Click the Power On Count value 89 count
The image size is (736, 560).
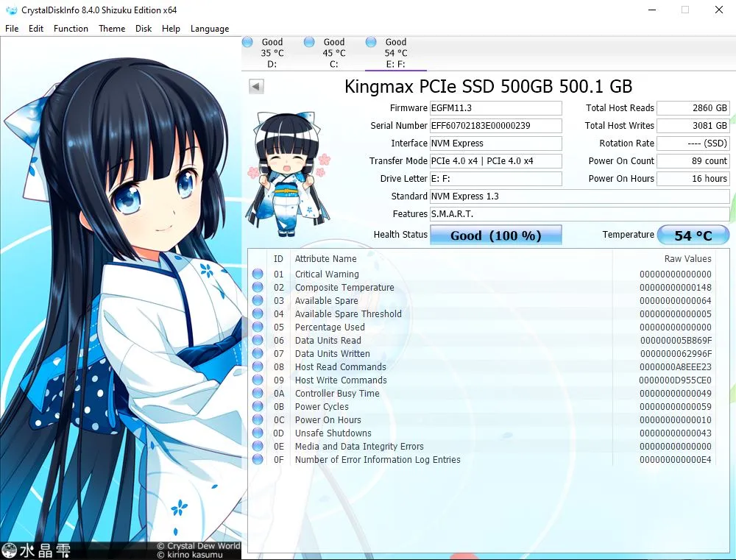point(693,161)
